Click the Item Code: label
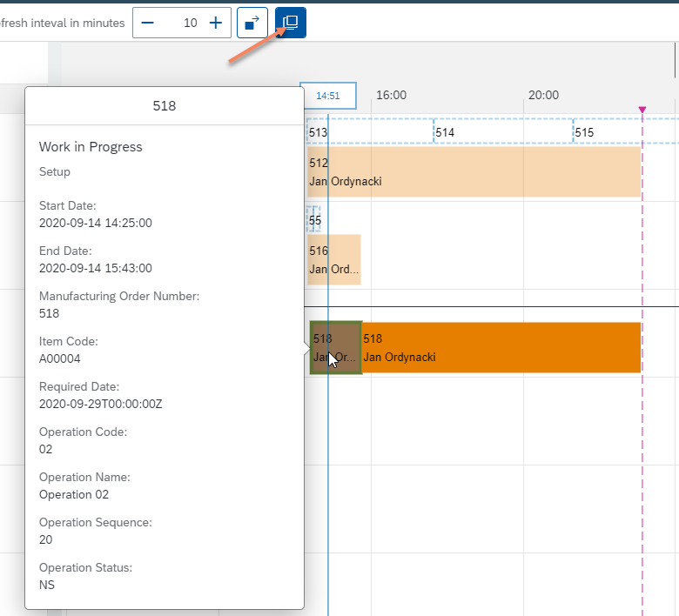Viewport: 679px width, 616px height. pyautogui.click(x=69, y=342)
